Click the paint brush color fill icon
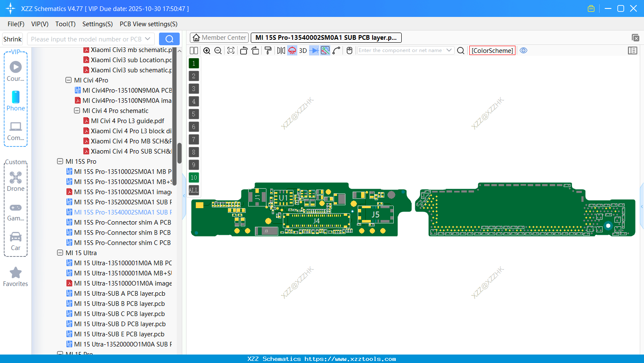Viewport: 644px width, 363px height. coord(268,50)
